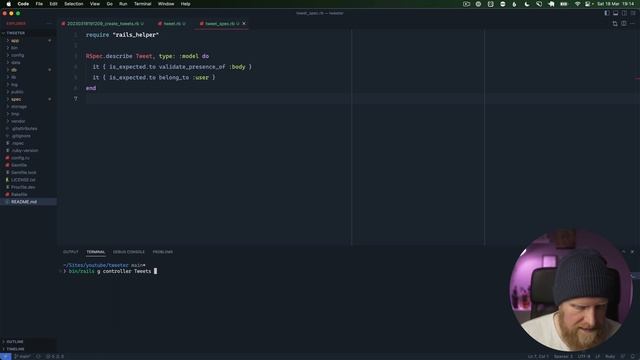Select the tweet_spec.rb editor tab

pos(220,24)
